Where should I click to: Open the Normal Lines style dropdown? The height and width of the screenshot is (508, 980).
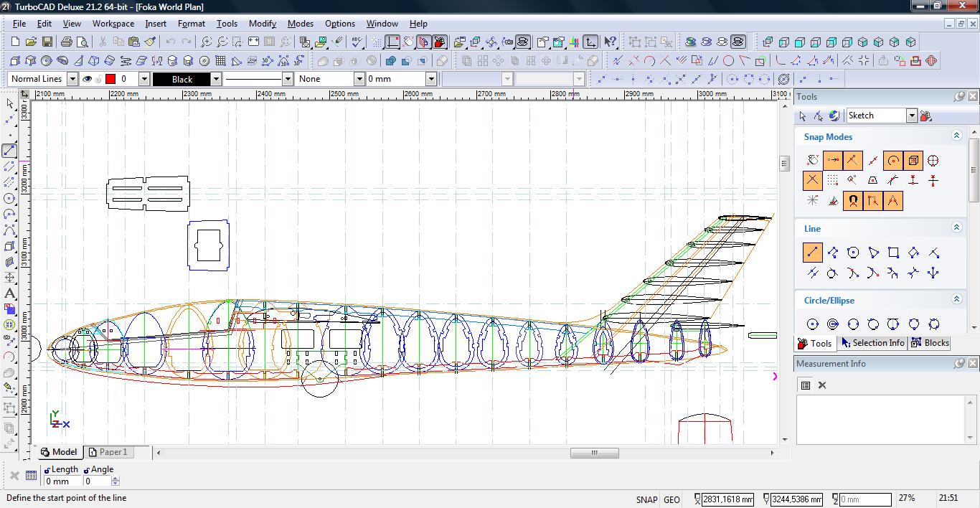(x=72, y=79)
